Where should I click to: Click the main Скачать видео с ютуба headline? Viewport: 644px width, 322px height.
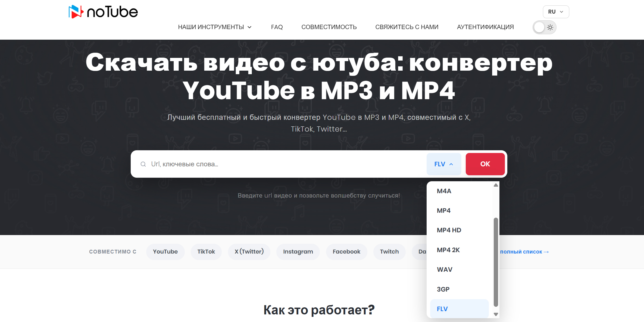pos(319,76)
